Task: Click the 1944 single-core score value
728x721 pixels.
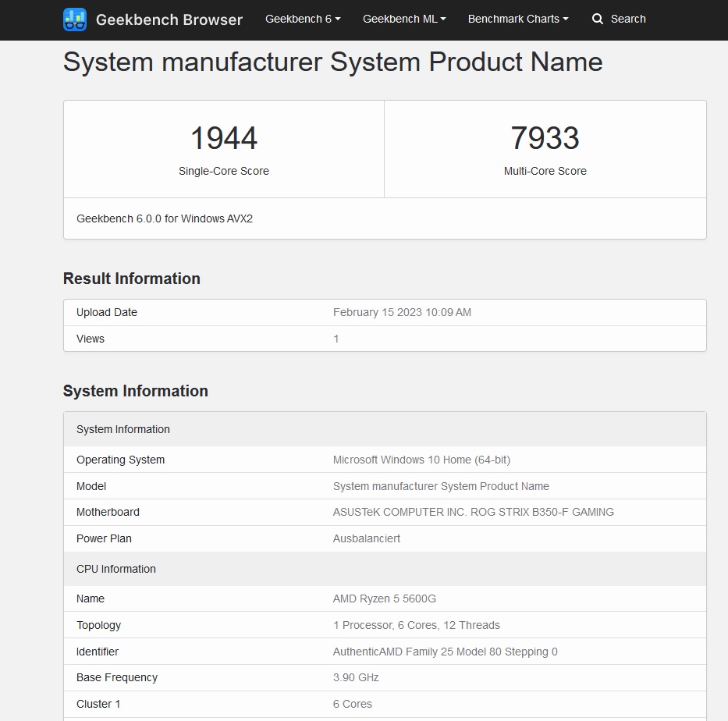Action: point(224,138)
